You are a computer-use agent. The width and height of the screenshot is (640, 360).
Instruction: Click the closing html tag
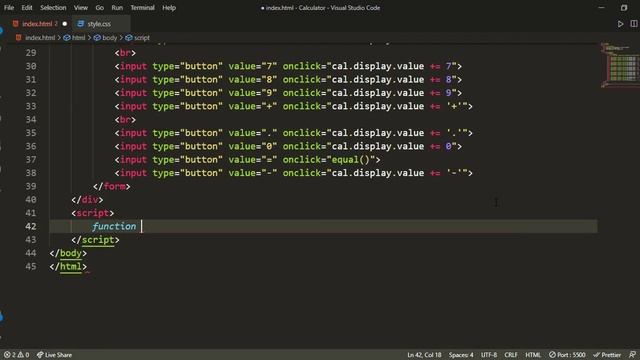(68, 266)
